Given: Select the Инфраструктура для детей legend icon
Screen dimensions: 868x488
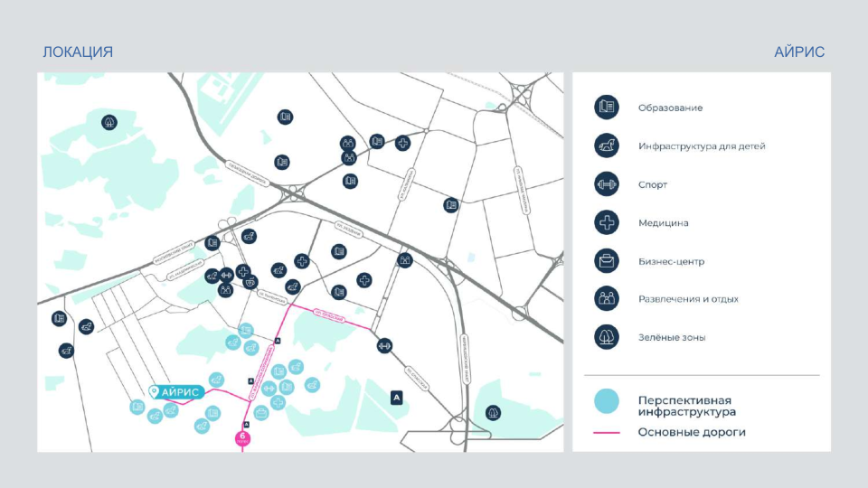Looking at the screenshot, I should click(605, 145).
